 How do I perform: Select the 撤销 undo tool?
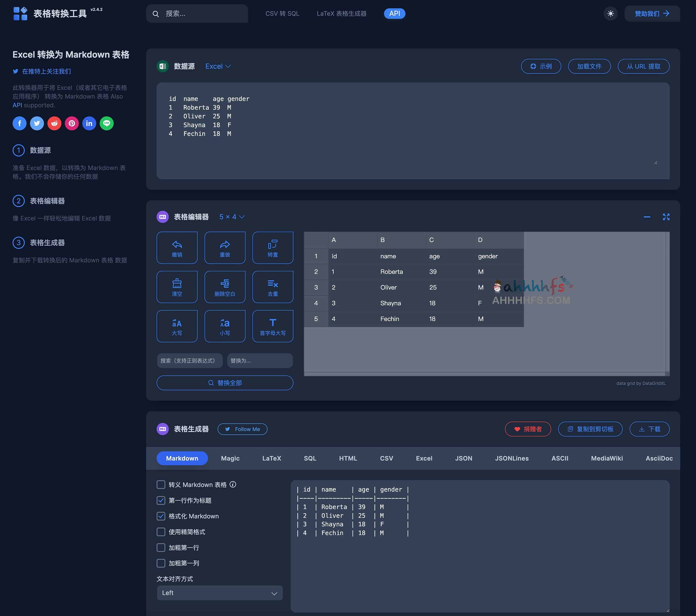click(x=177, y=248)
